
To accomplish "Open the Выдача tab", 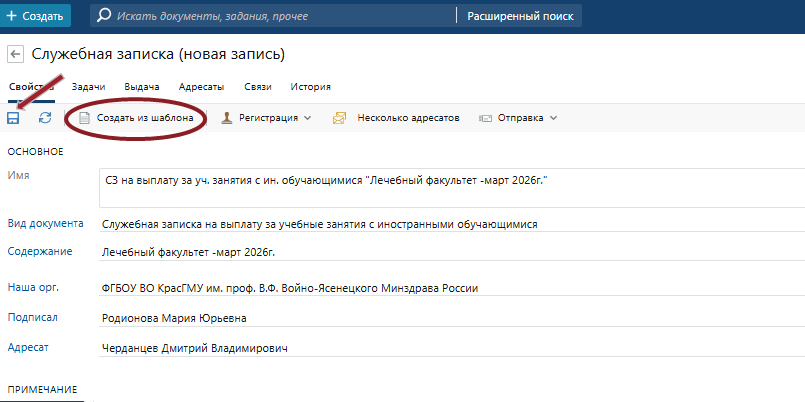I will (142, 87).
